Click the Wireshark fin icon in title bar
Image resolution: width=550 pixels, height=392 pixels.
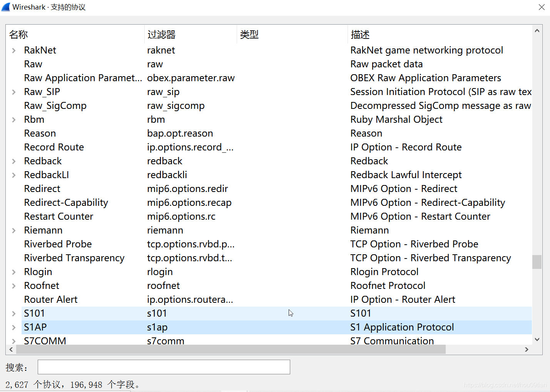click(6, 7)
